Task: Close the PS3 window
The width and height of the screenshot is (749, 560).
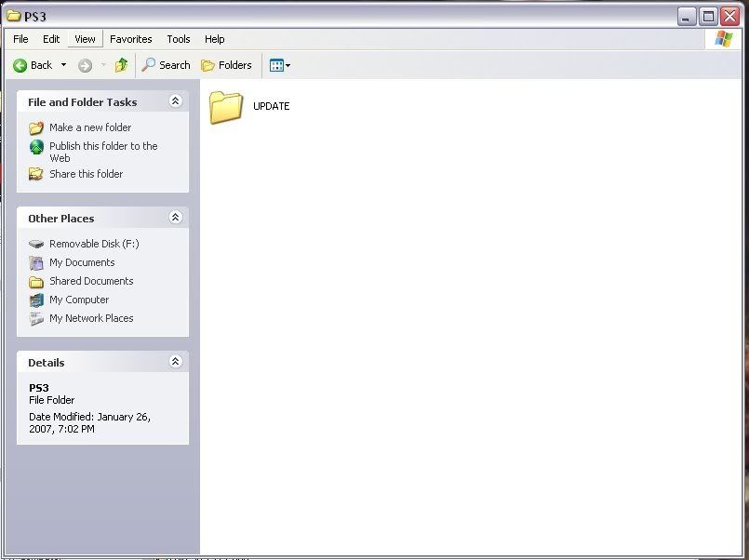Action: pyautogui.click(x=729, y=17)
